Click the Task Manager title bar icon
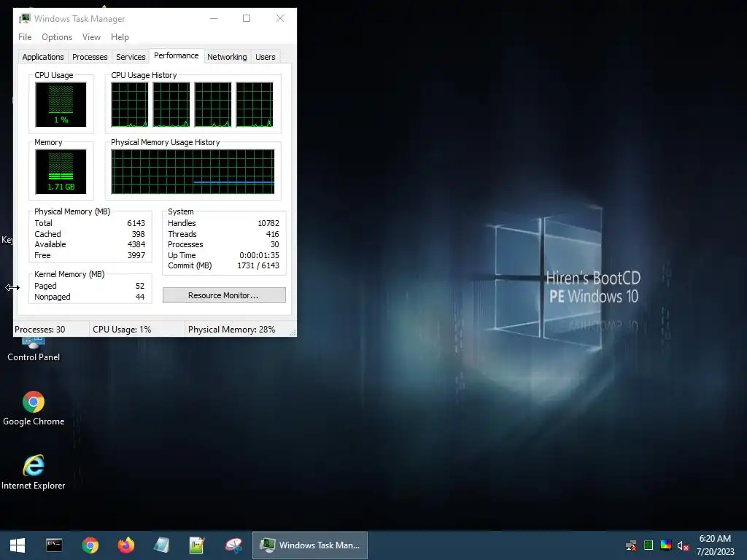Image resolution: width=747 pixels, height=560 pixels. click(24, 18)
